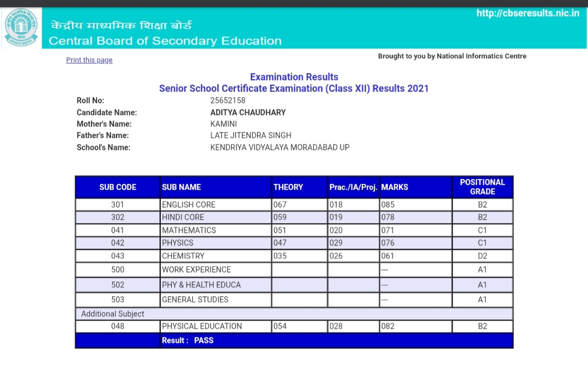Click the HINDI CORE subject cell
The width and height of the screenshot is (588, 366).
216,217
